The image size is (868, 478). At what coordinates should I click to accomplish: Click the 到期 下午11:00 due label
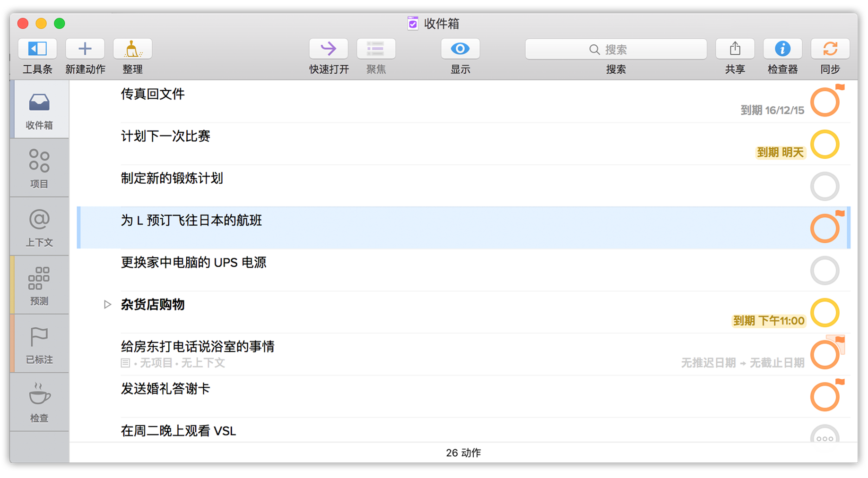[x=768, y=321]
